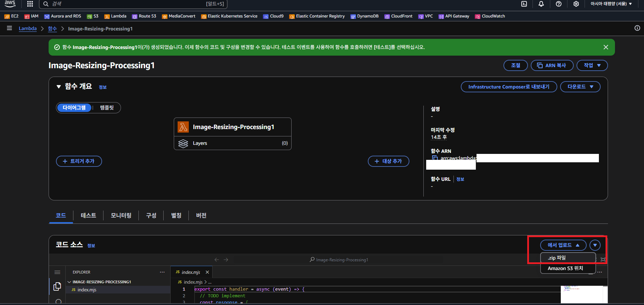Viewport: 644px width, 305px height.
Task: Open 정보 link beside 함수 URL
Action: click(460, 179)
